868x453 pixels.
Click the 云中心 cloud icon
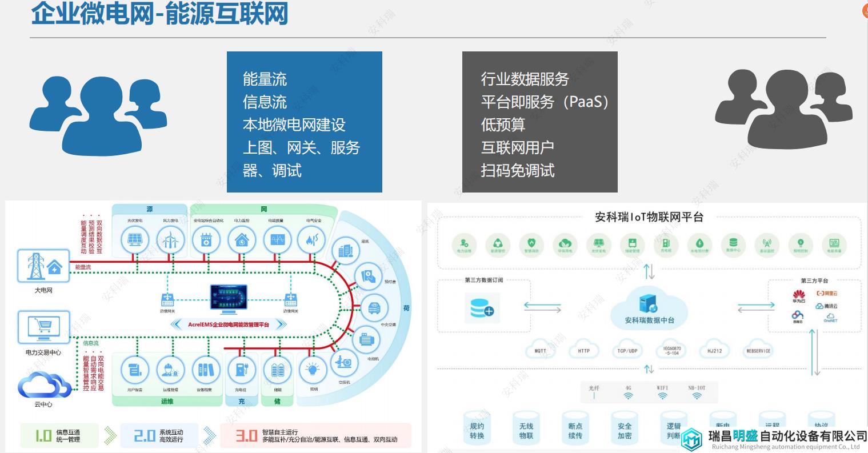point(43,384)
